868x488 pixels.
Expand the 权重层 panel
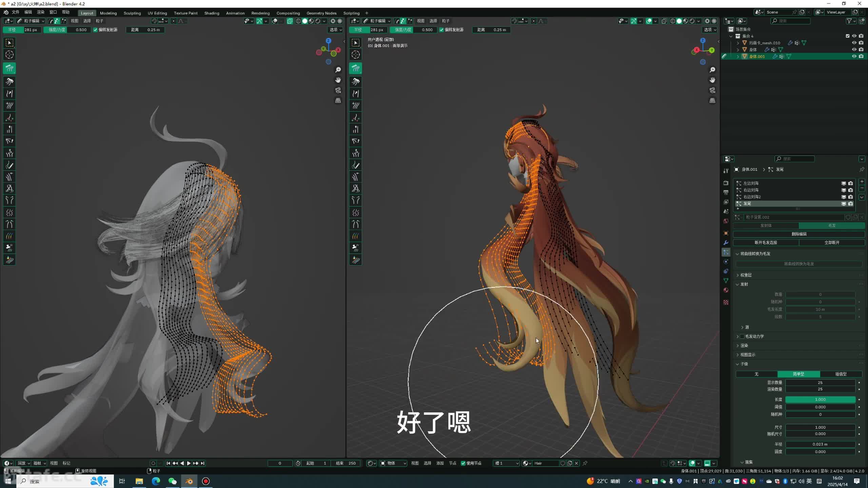pos(746,275)
